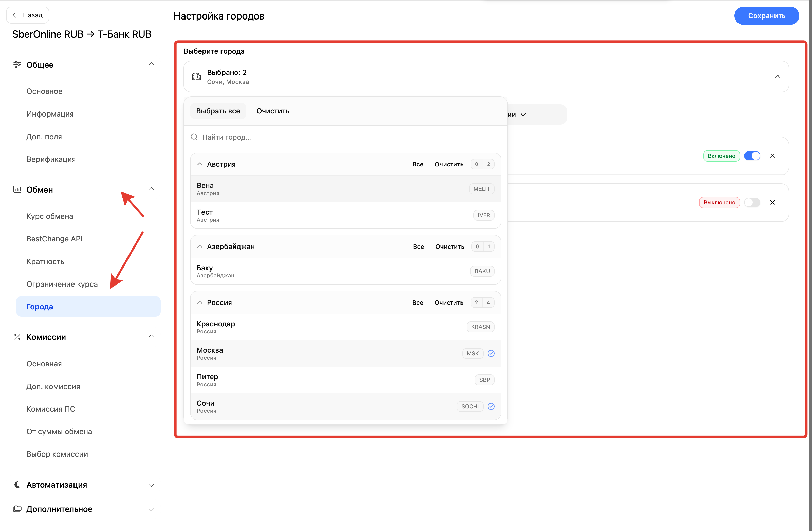The image size is (812, 531).
Task: Click the magnifier icon in city search
Action: pos(194,137)
